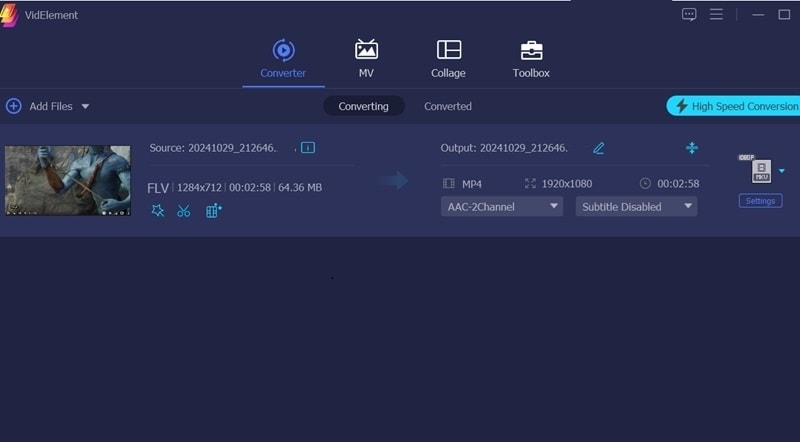This screenshot has width=800, height=442.
Task: Open source file info icon
Action: click(308, 148)
